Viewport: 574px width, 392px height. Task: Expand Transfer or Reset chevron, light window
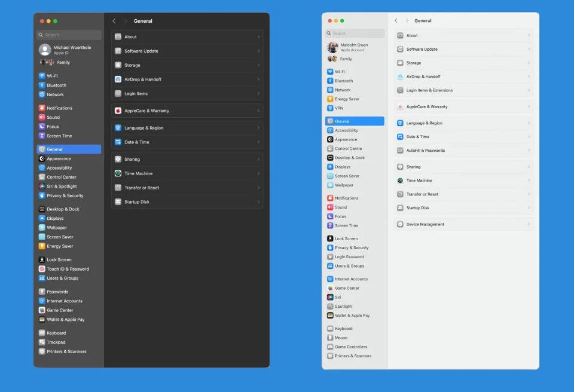(529, 194)
